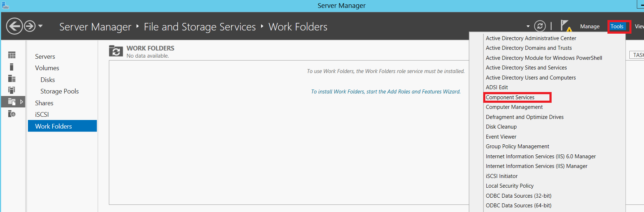This screenshot has height=212, width=644.
Task: Select Work Folders in navigation pane
Action: pyautogui.click(x=62, y=126)
